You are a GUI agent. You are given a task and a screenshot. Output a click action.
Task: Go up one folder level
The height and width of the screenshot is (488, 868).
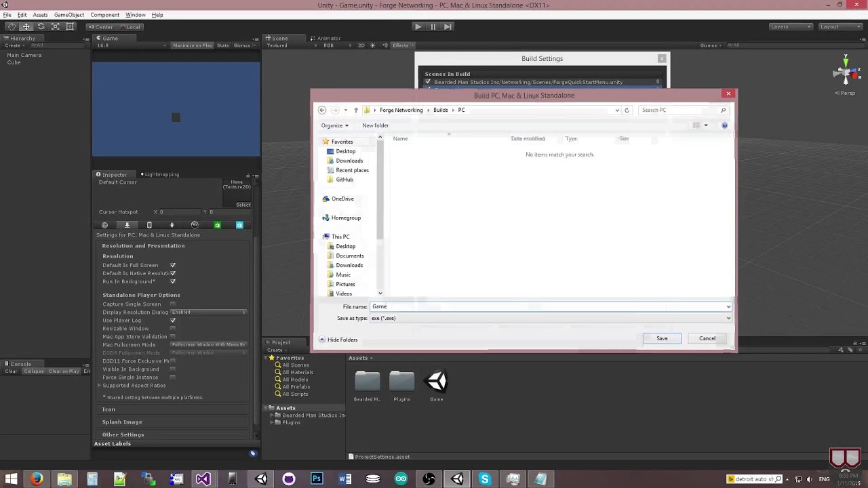[355, 110]
